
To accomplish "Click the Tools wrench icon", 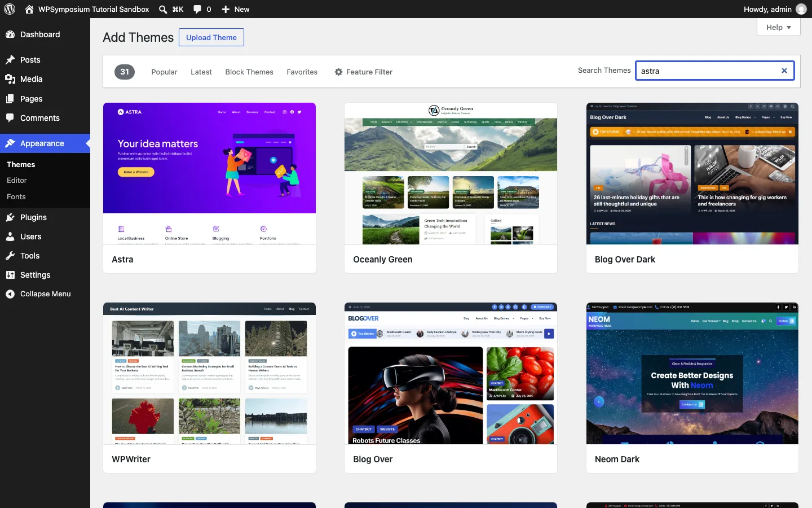I will (10, 256).
